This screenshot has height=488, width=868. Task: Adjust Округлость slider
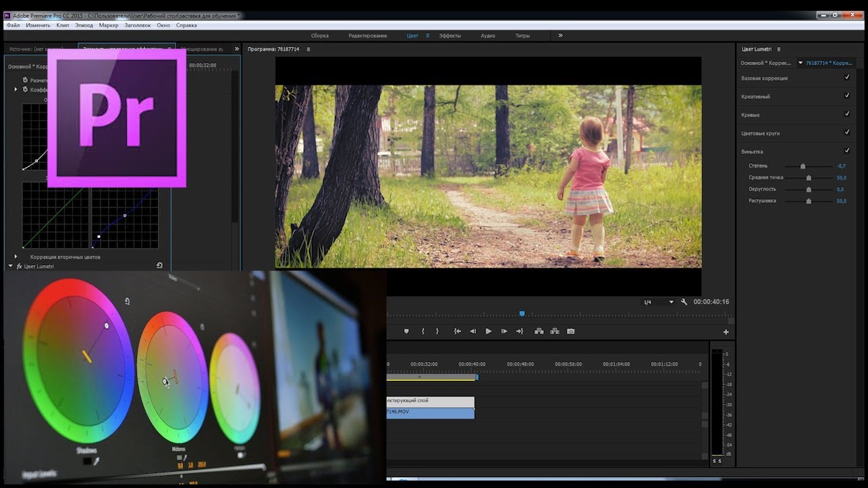(808, 189)
